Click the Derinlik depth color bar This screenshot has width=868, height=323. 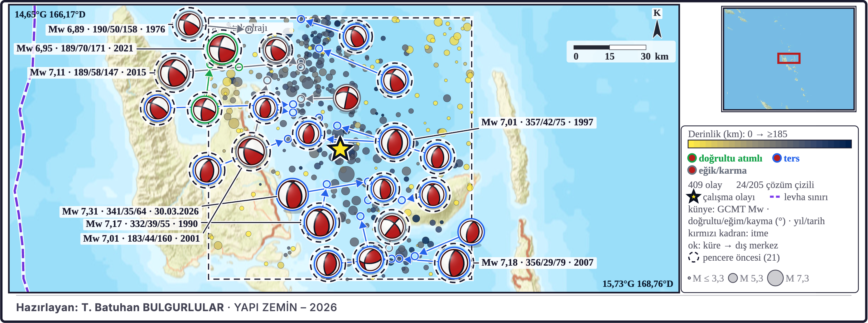coord(769,144)
